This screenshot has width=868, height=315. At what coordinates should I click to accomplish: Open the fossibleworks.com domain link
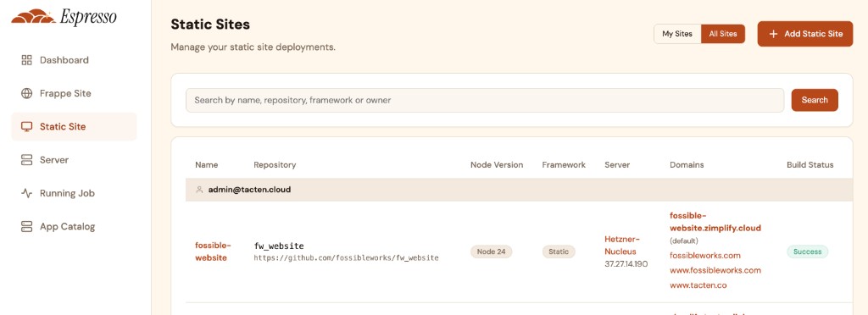[x=704, y=256]
